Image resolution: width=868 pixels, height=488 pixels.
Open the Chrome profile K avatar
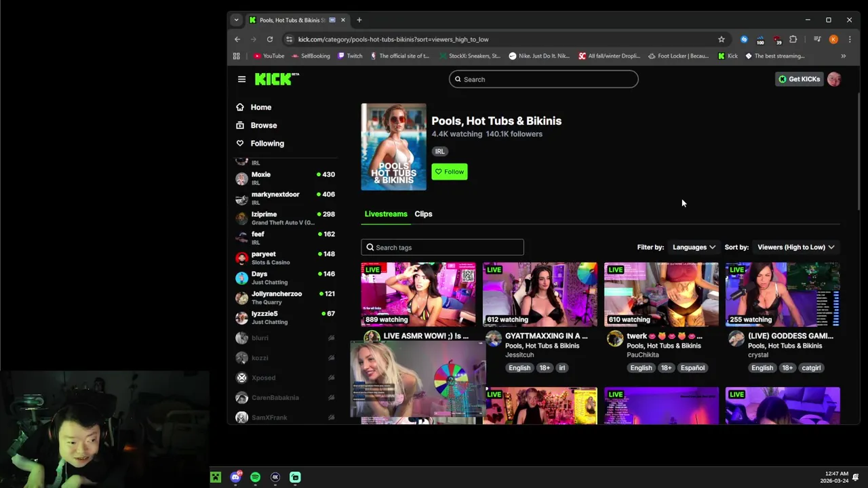pos(833,39)
